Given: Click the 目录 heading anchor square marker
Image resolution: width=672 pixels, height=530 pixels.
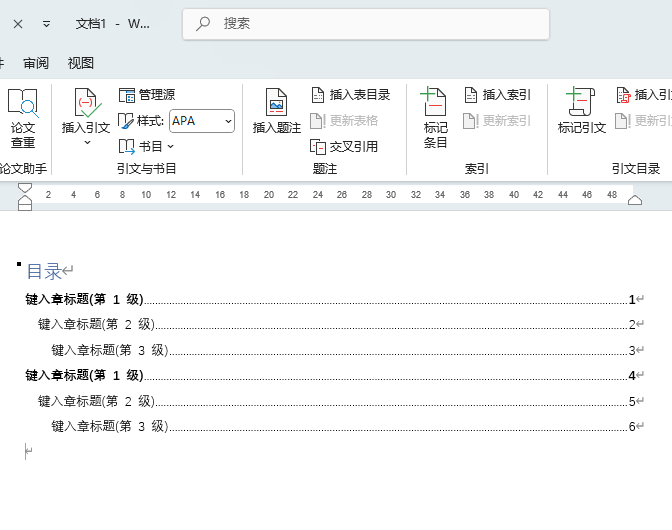Looking at the screenshot, I should (x=19, y=264).
